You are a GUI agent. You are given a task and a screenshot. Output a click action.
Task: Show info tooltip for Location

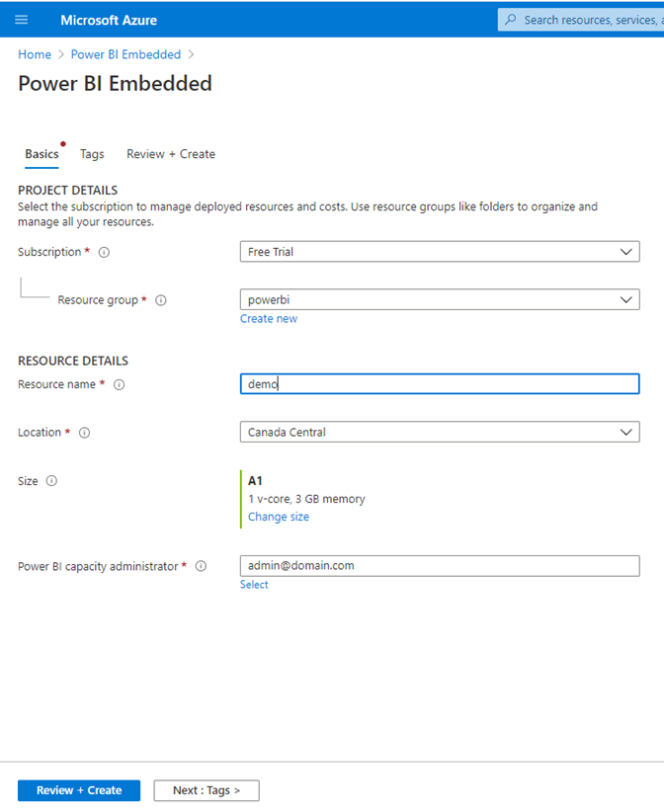click(x=84, y=433)
